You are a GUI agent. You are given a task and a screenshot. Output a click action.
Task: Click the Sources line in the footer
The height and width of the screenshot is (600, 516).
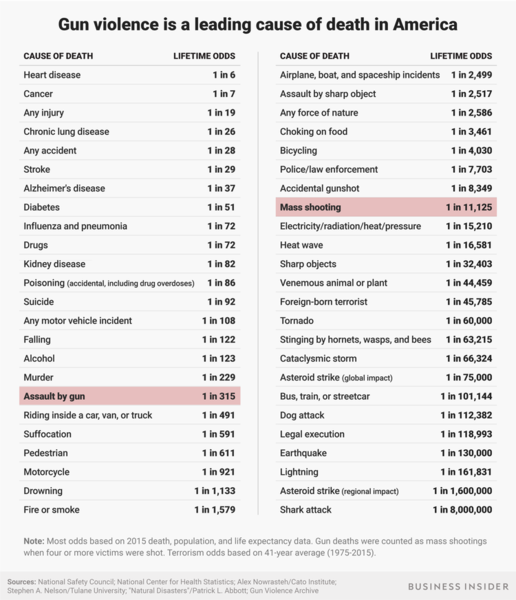(x=172, y=586)
